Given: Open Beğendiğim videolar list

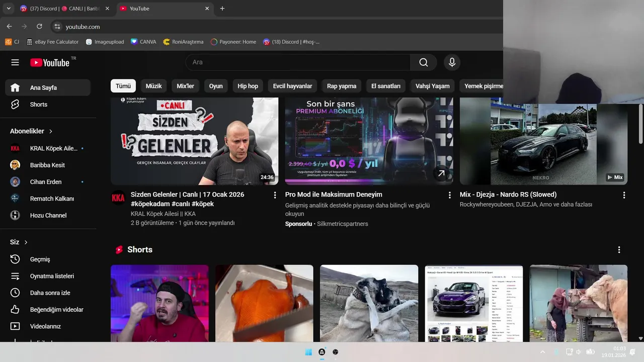Looking at the screenshot, I should coord(48,310).
